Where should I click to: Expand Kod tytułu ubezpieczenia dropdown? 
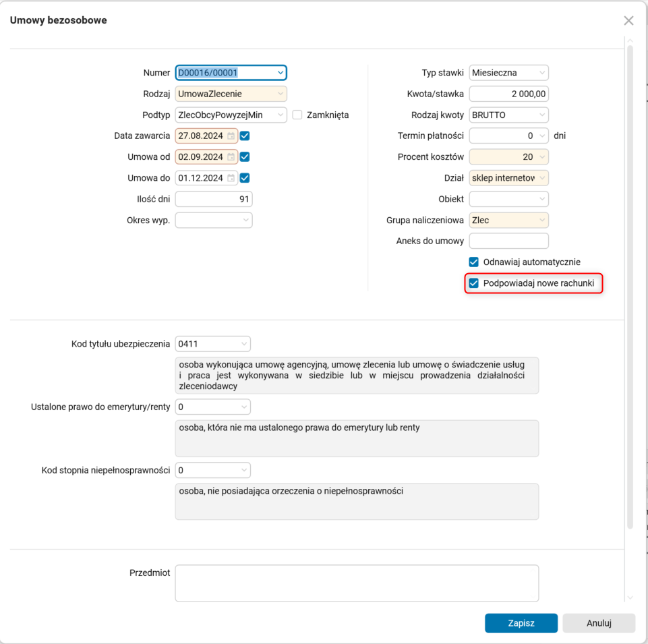pos(243,345)
